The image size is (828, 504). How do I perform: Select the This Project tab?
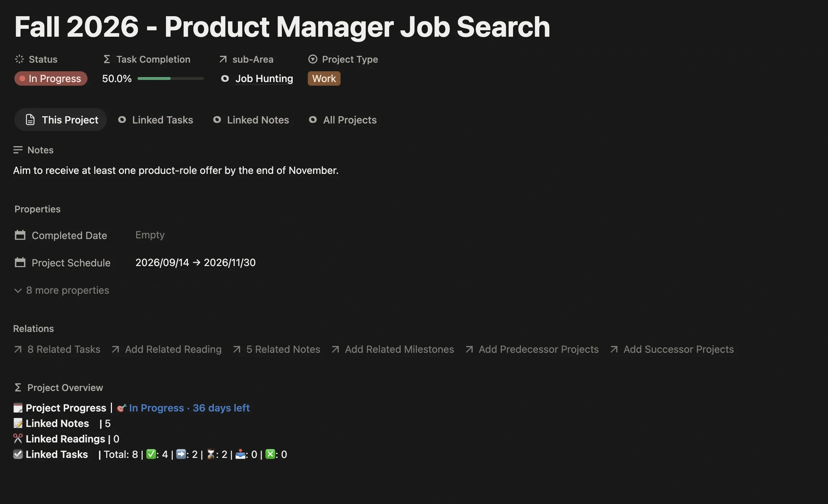(x=60, y=120)
